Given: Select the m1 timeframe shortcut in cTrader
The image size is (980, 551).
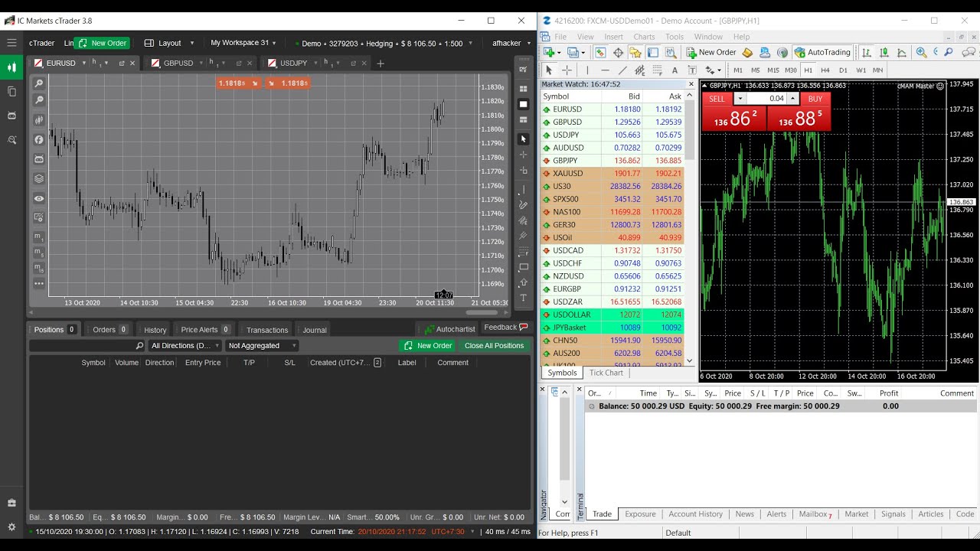Looking at the screenshot, I should coord(39,237).
